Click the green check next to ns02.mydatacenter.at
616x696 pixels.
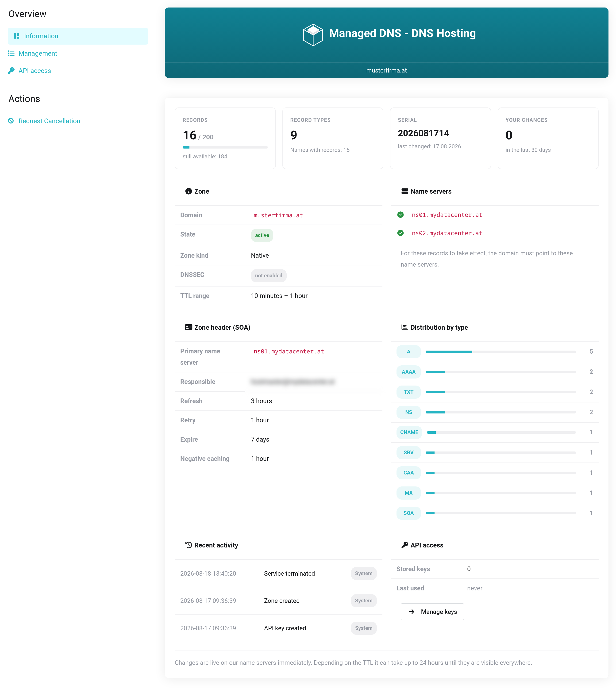tap(400, 233)
